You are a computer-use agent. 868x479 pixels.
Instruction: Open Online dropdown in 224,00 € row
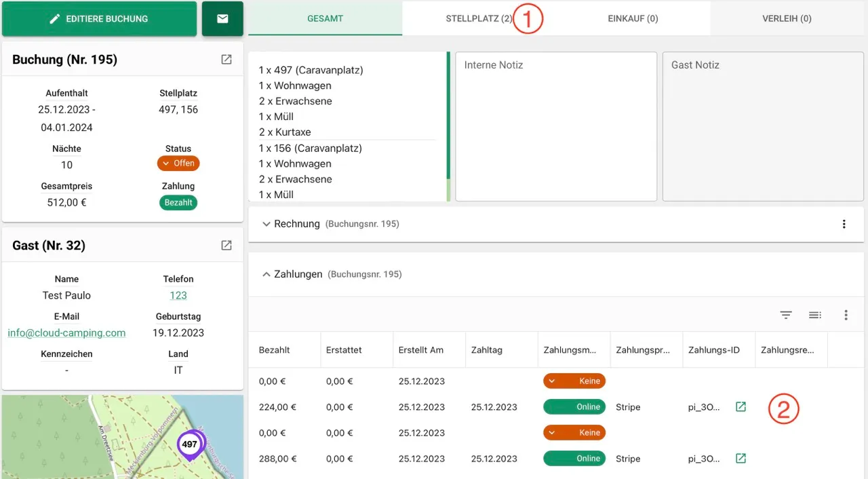[x=574, y=407]
